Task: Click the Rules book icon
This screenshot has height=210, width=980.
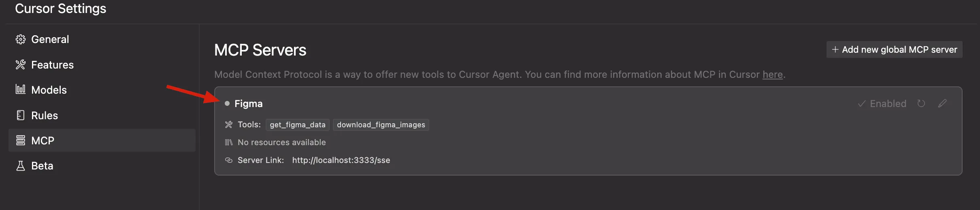Action: (20, 116)
